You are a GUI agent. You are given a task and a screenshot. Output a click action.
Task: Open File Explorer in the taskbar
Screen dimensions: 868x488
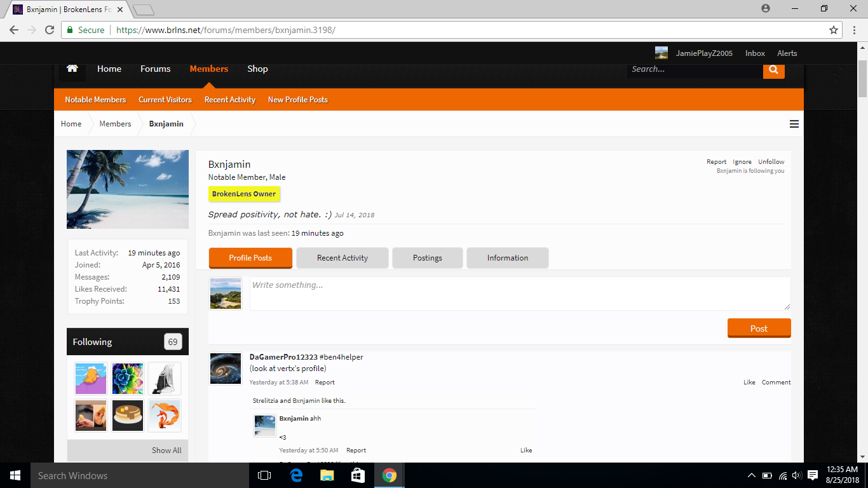(x=327, y=475)
